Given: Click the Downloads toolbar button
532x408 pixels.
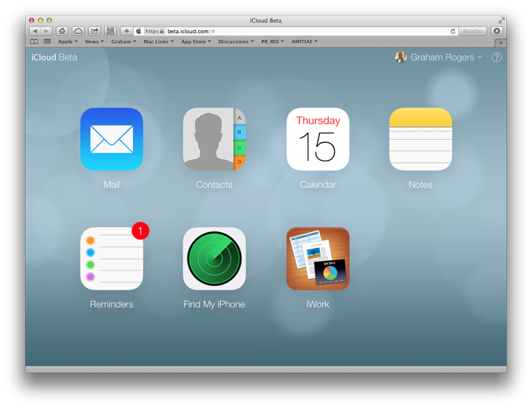Looking at the screenshot, I should pos(497,31).
